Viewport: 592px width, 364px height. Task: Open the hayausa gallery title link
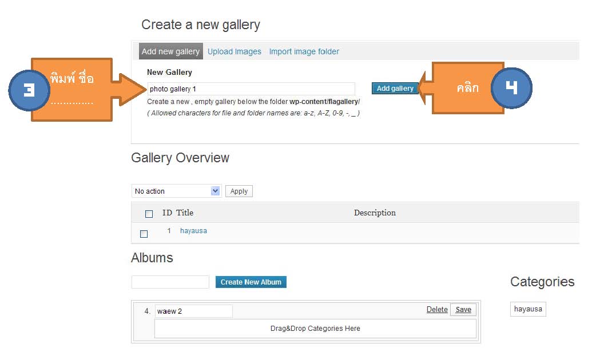click(193, 231)
